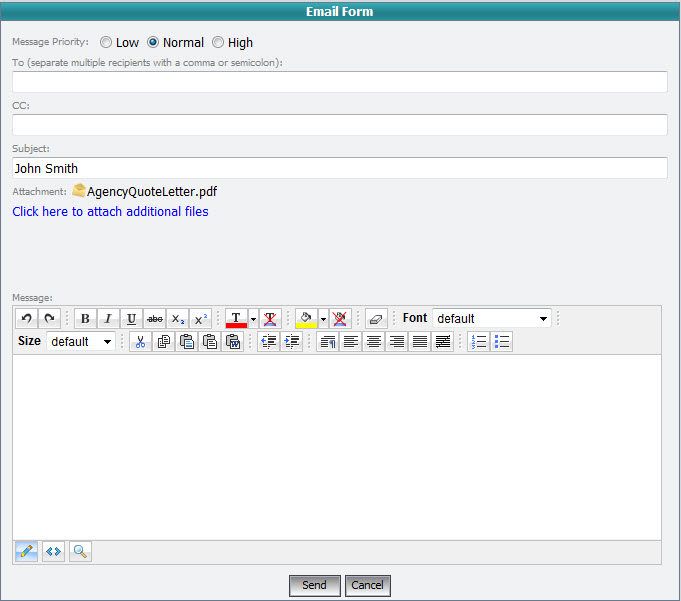Apply superscript formatting

[x=201, y=319]
